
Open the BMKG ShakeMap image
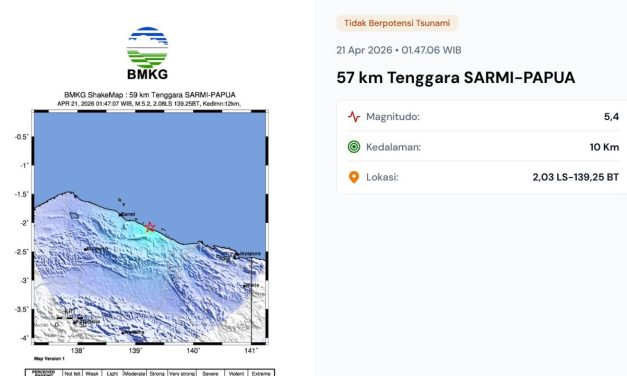[x=150, y=227]
